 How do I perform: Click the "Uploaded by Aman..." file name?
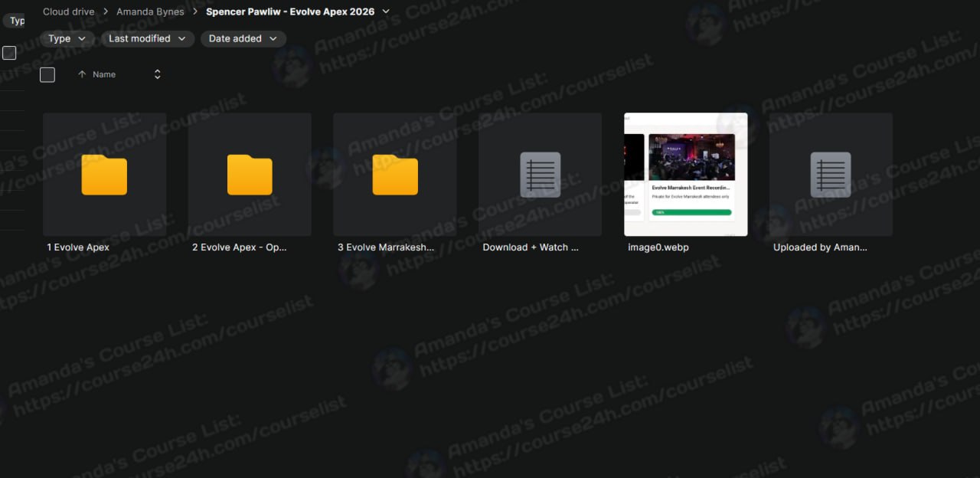(820, 247)
